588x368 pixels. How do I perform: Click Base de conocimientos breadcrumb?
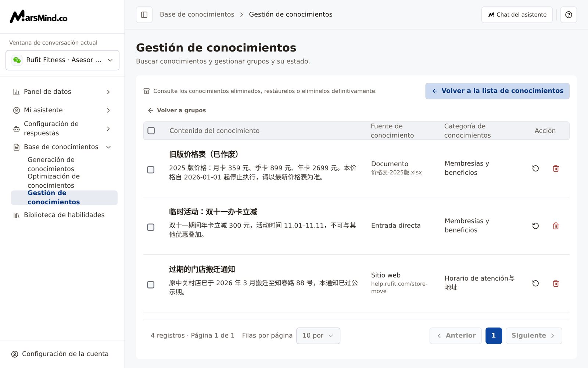tap(197, 14)
